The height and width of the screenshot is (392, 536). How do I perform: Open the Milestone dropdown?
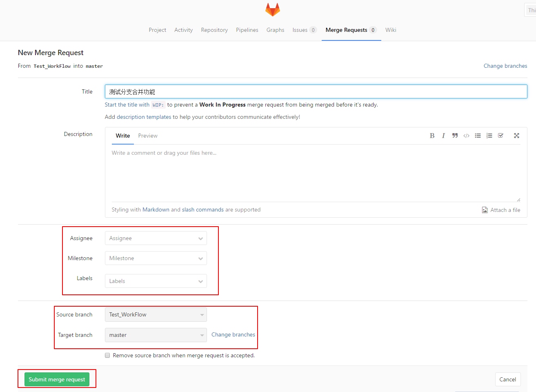point(156,258)
